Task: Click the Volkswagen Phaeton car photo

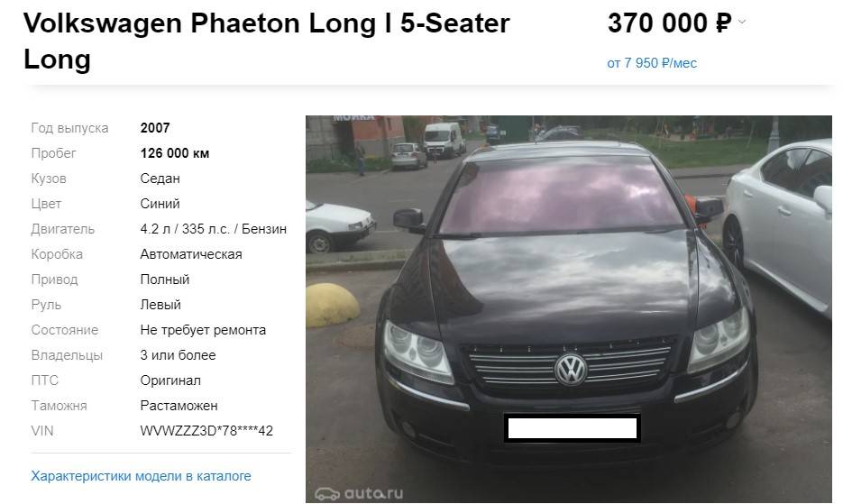Action: 568,308
